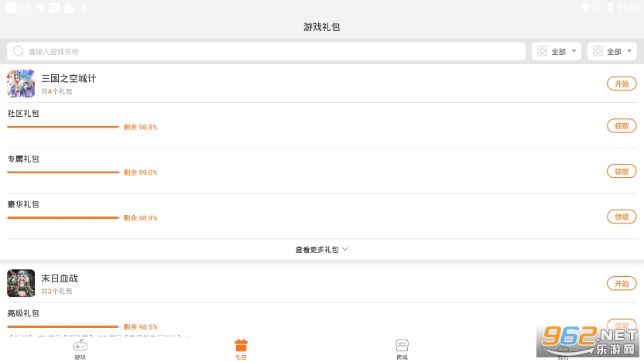Open the 三国之空城计 game icon

tap(21, 84)
